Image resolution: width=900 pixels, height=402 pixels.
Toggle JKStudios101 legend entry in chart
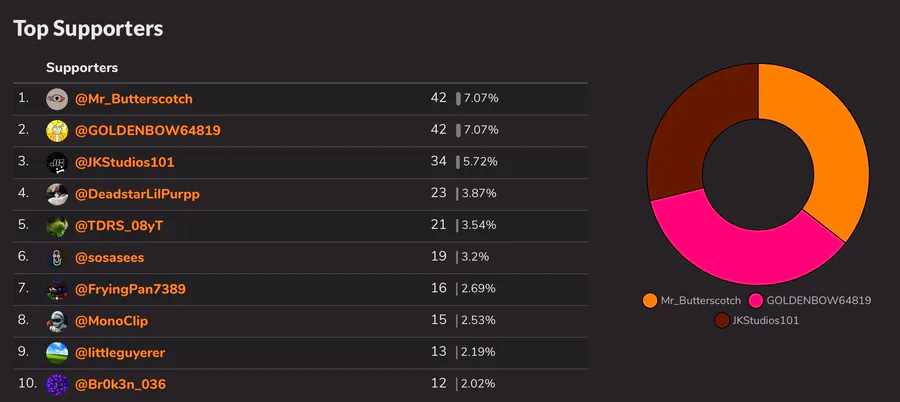pos(757,321)
